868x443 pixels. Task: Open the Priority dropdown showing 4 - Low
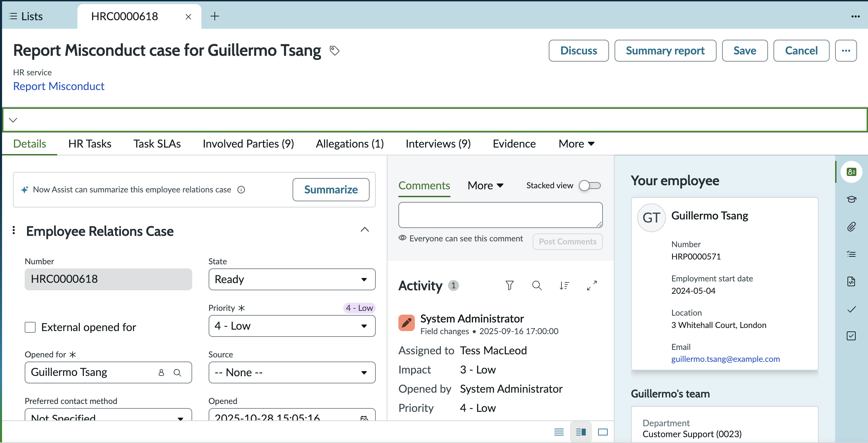point(292,326)
